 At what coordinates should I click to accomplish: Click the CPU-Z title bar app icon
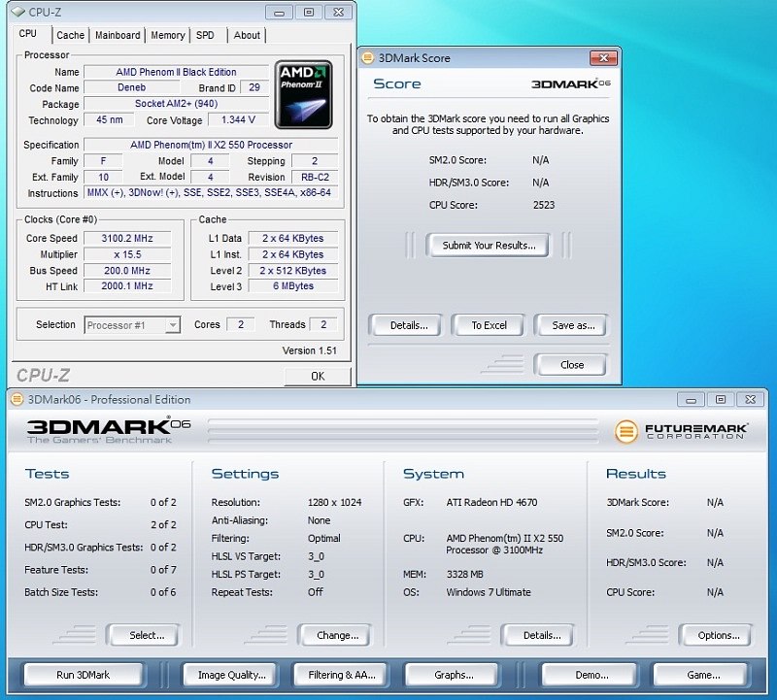17,11
